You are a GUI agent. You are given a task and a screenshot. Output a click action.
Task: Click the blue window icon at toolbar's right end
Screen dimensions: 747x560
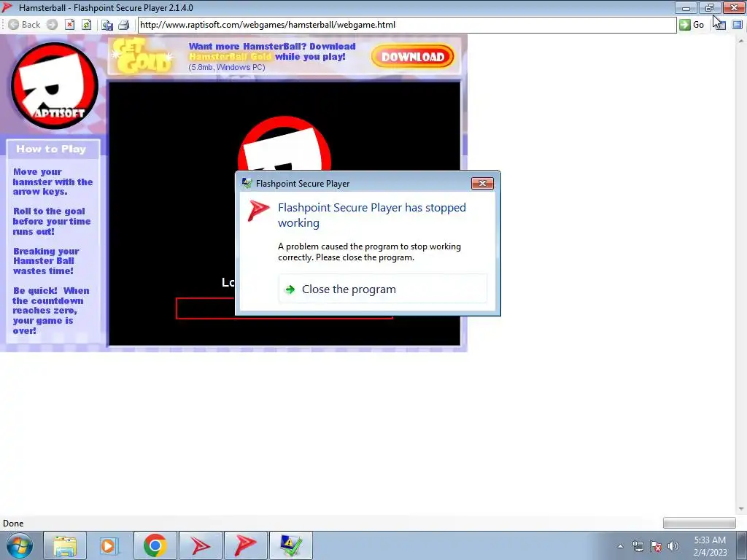pos(737,25)
